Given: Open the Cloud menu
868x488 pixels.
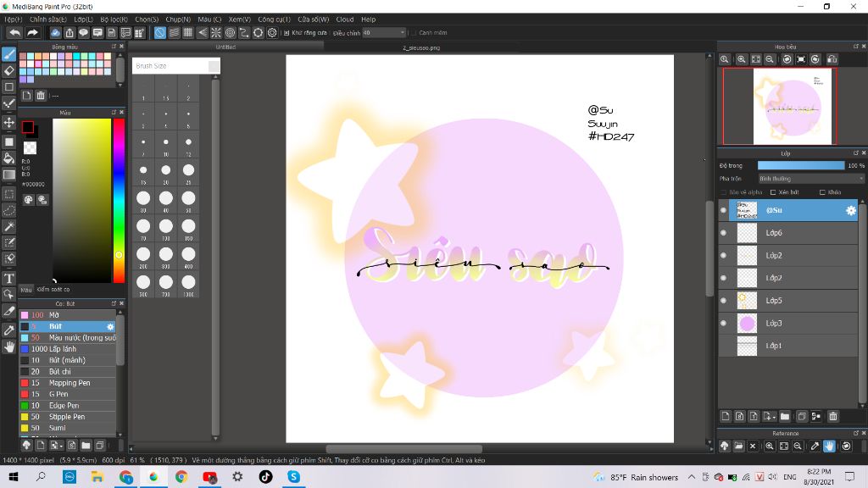Looking at the screenshot, I should (x=345, y=19).
